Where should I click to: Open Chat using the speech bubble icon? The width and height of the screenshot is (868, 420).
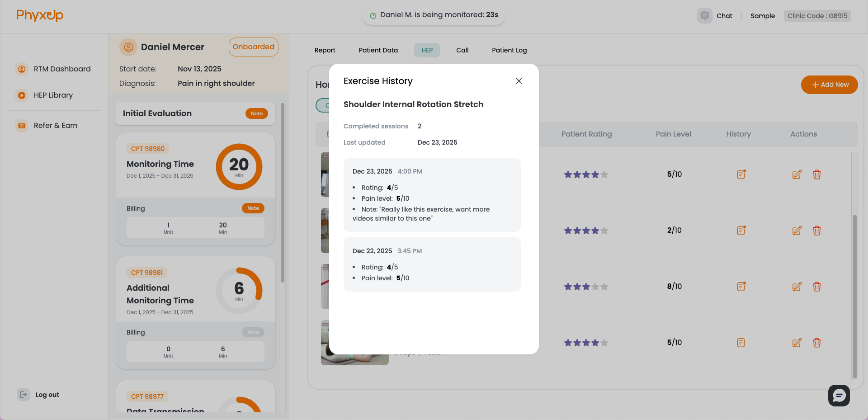click(x=704, y=15)
